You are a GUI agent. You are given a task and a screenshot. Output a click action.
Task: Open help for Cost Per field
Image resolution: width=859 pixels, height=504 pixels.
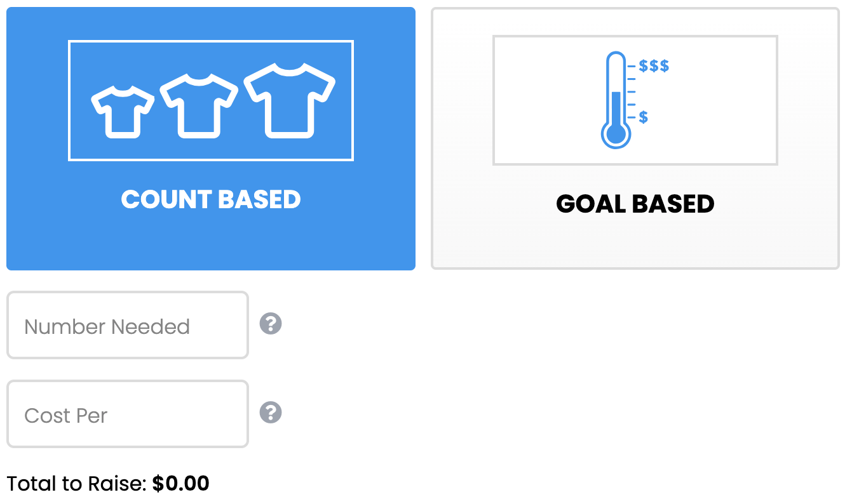coord(271,413)
